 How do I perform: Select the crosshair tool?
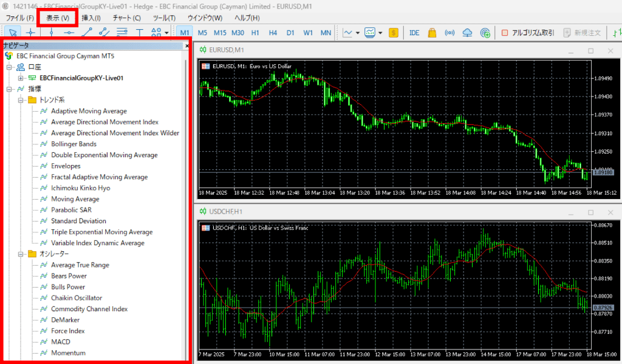(x=30, y=33)
